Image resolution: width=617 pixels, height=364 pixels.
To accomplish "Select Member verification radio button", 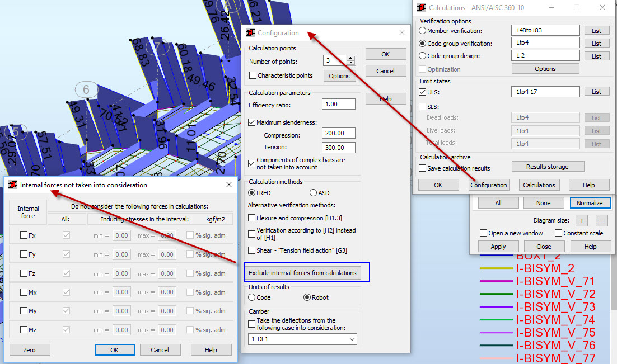I will [x=422, y=30].
